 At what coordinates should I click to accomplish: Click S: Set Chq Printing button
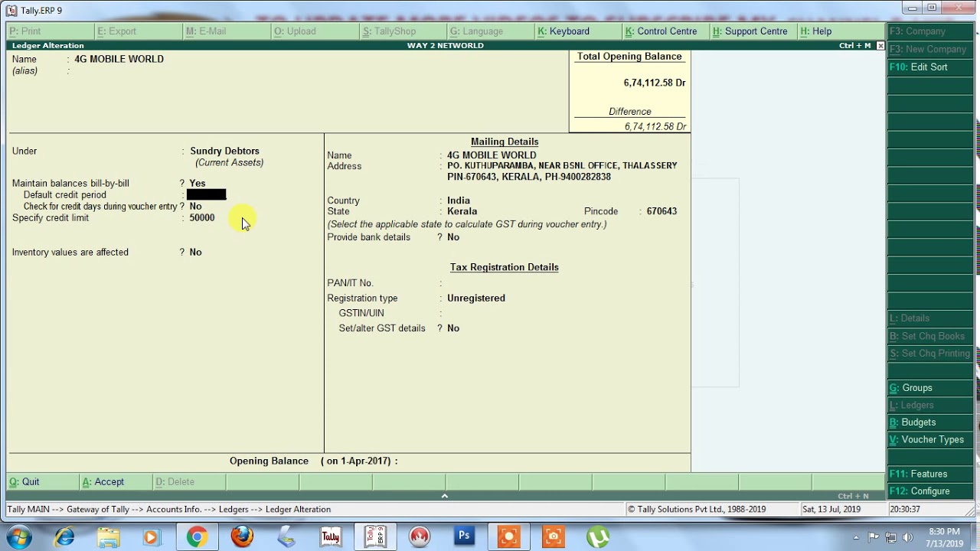click(929, 354)
